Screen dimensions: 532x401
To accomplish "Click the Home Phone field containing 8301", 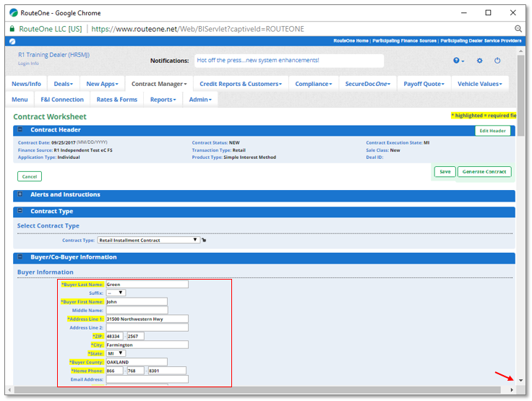I will (167, 371).
